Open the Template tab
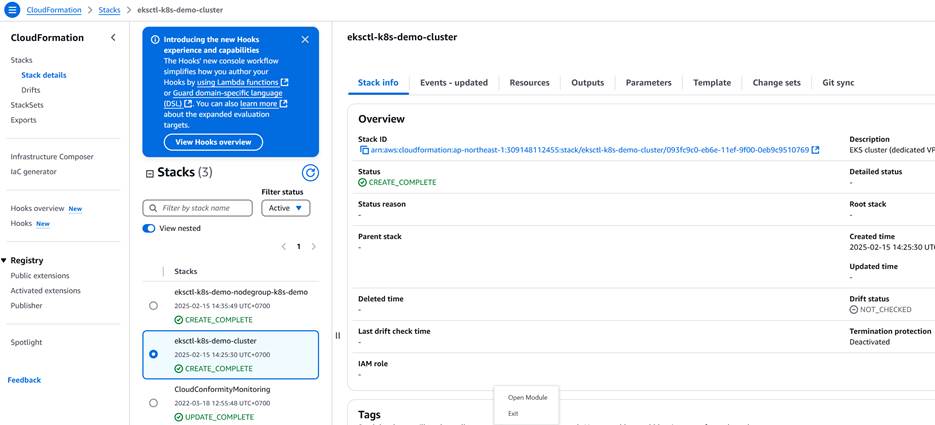 tap(712, 83)
